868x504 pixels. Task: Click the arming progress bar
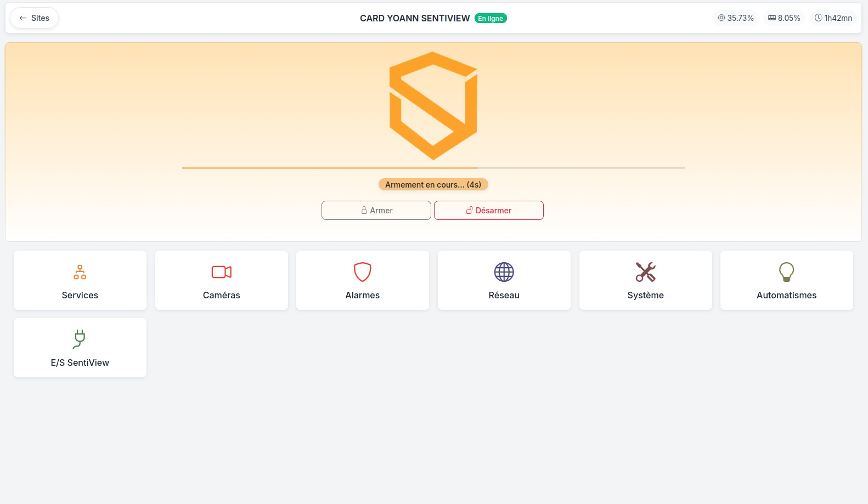[433, 168]
